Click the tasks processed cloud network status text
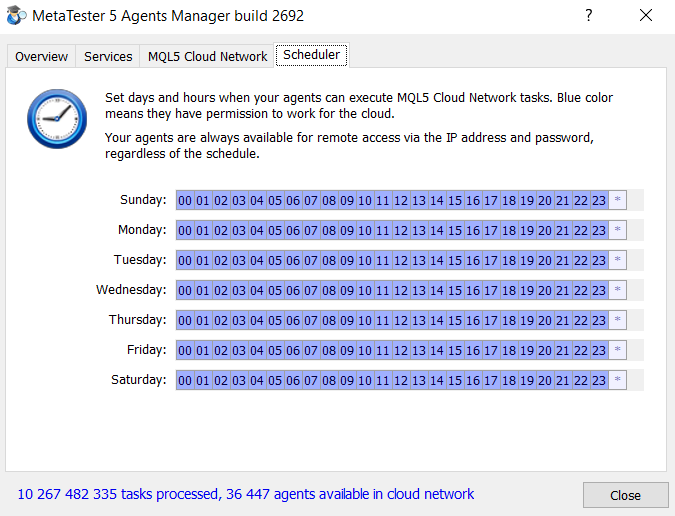This screenshot has height=516, width=675. (x=246, y=494)
